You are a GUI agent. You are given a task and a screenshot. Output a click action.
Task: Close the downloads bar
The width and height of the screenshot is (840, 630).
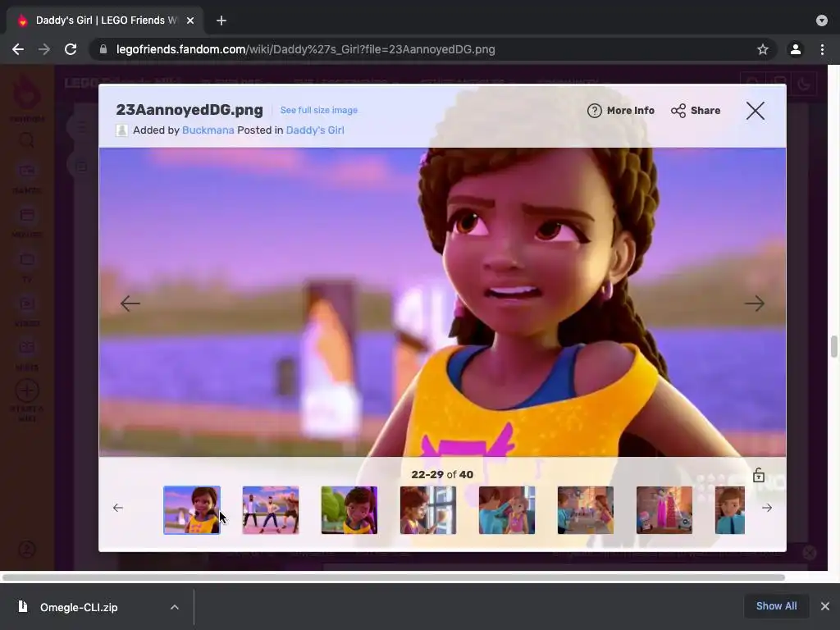[825, 606]
